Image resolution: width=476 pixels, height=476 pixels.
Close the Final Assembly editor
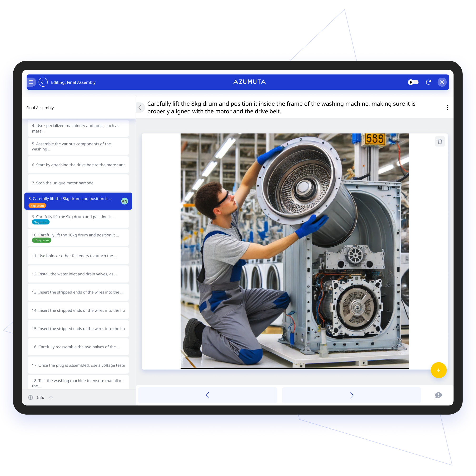(x=442, y=82)
